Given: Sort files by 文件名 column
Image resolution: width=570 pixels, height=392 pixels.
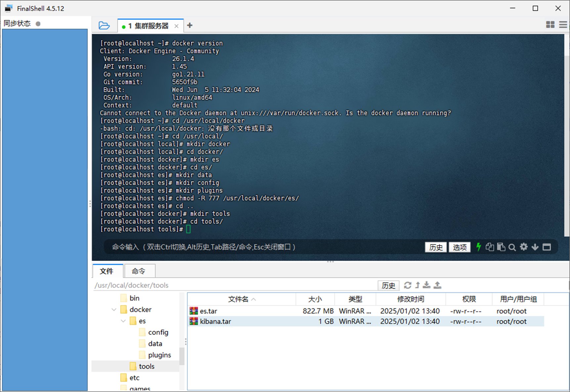Looking at the screenshot, I should click(241, 299).
